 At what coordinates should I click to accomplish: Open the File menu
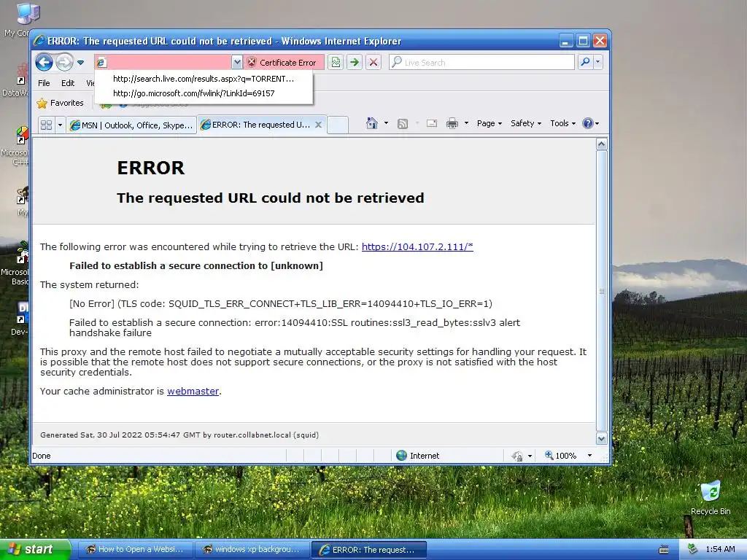click(44, 83)
